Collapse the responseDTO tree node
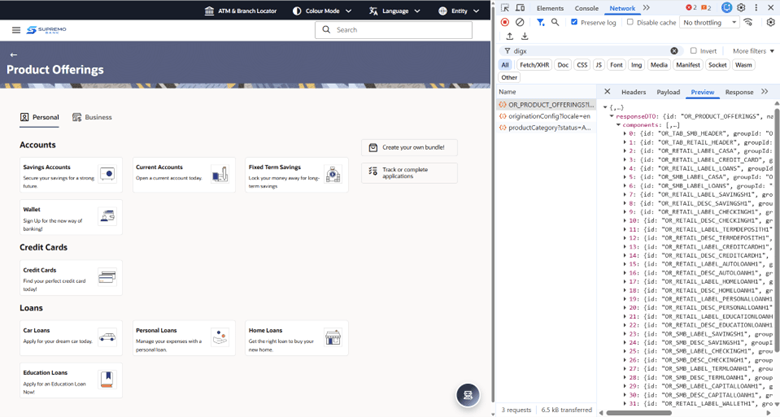780x417 pixels. tap(612, 116)
